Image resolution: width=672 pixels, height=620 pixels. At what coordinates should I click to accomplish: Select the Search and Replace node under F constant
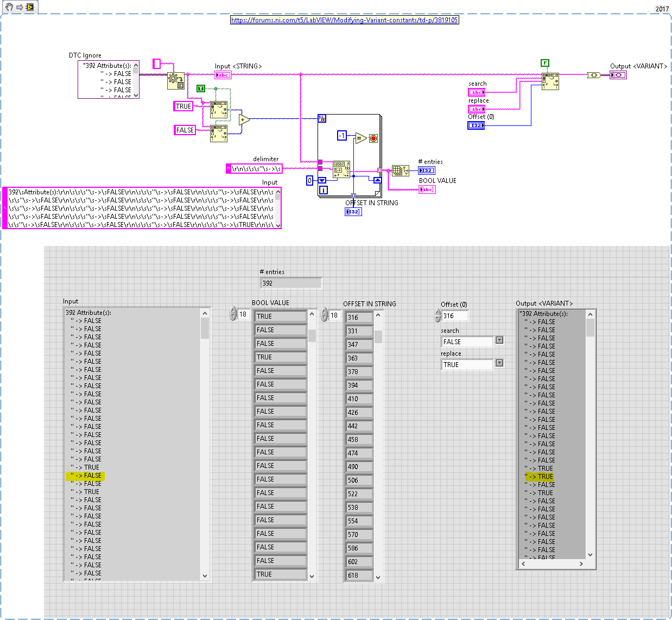coord(550,81)
